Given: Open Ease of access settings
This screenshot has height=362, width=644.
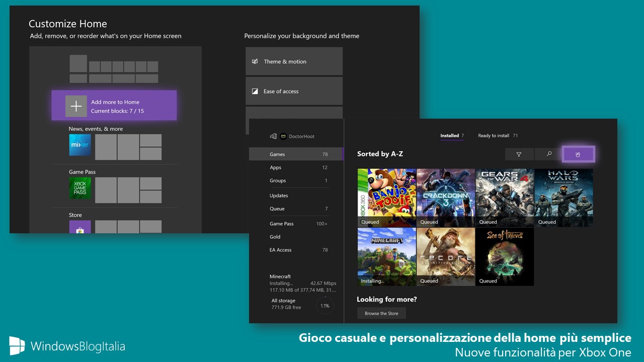Looking at the screenshot, I should click(294, 91).
